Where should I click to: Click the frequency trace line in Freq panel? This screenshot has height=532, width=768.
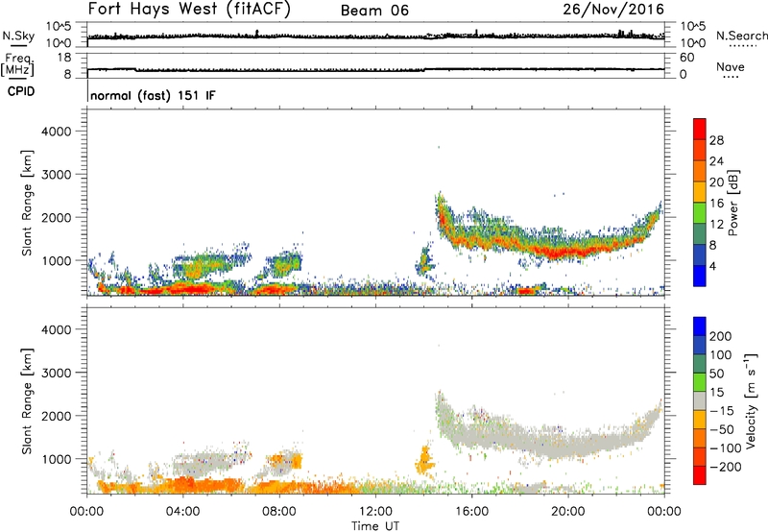375,70
